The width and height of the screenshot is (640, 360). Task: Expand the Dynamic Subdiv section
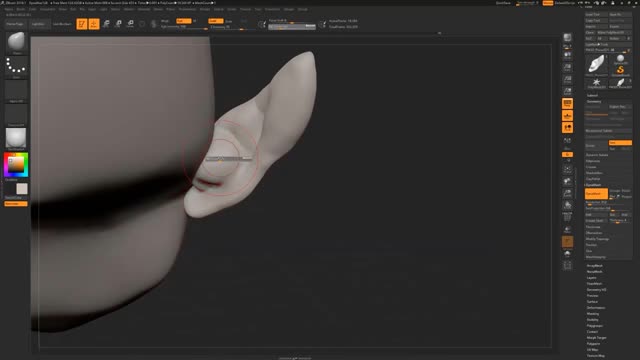click(x=597, y=155)
